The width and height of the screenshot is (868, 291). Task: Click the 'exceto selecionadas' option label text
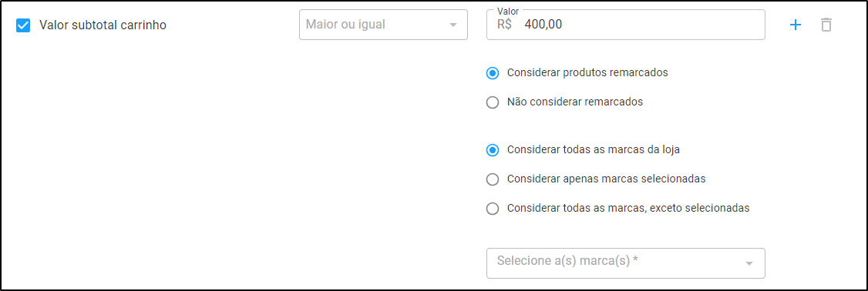[703, 208]
